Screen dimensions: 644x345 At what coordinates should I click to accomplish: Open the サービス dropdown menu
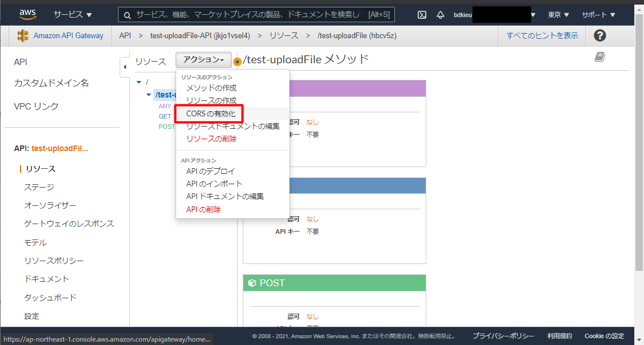(x=73, y=15)
